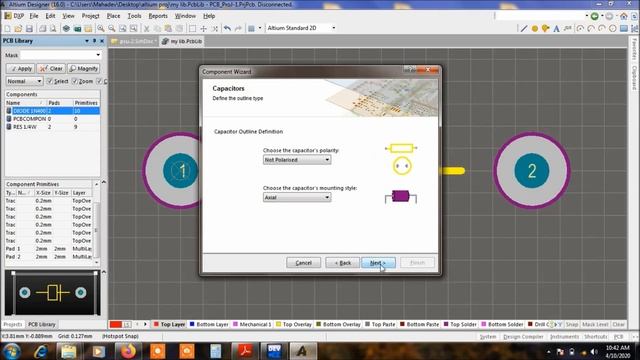Screen dimensions: 640x360
Task: Click the Open file folder icon
Action: (18, 29)
